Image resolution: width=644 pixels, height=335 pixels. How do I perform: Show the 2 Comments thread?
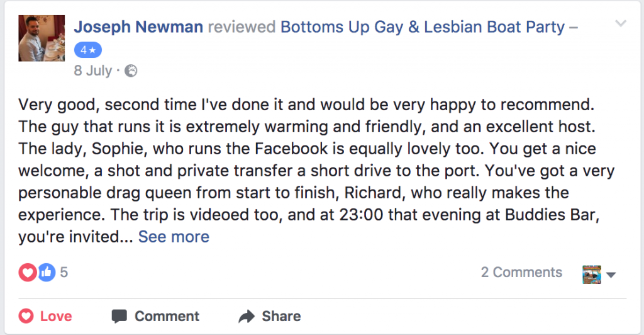click(x=521, y=272)
